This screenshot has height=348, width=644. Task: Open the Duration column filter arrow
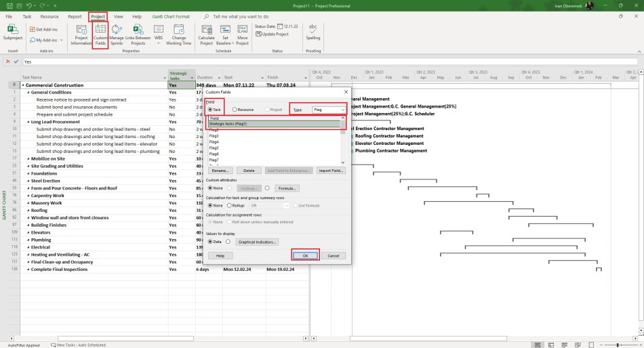coord(219,78)
